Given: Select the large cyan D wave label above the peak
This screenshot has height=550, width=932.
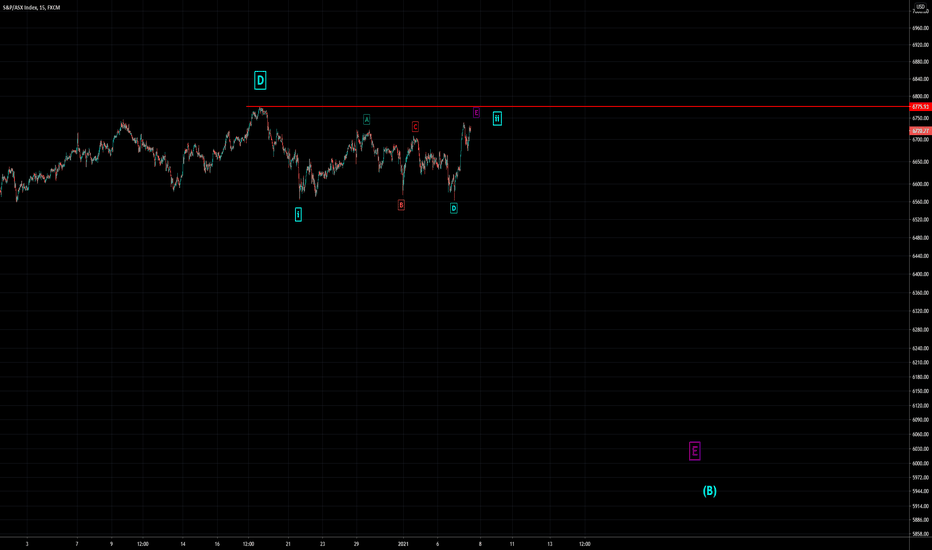Looking at the screenshot, I should coord(260,80).
